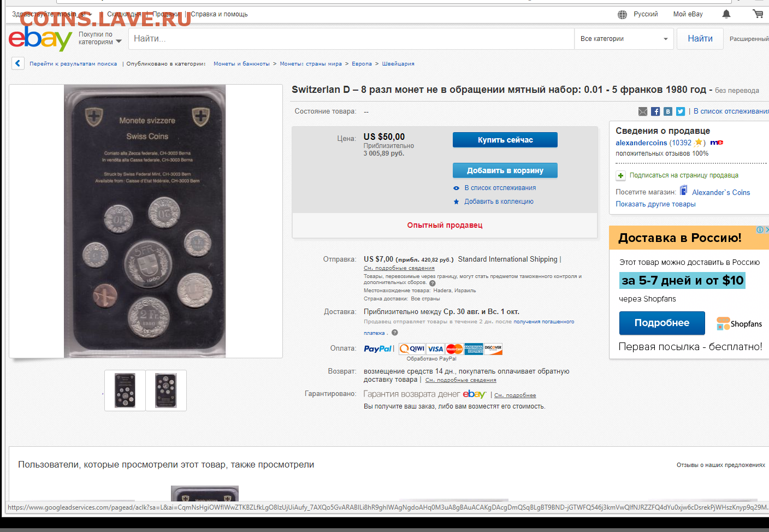Open the shopping cart icon
769x532 pixels.
pos(758,14)
